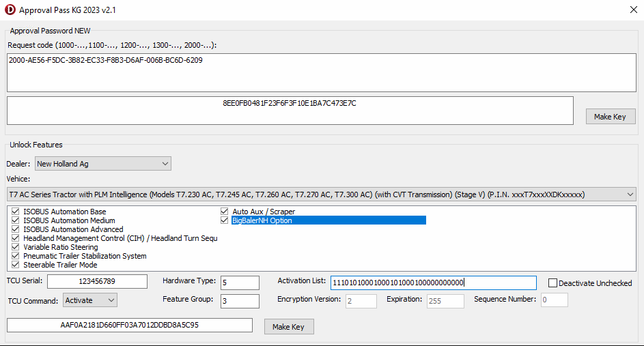Click the top Make Key button
The image size is (644, 346).
pyautogui.click(x=611, y=117)
